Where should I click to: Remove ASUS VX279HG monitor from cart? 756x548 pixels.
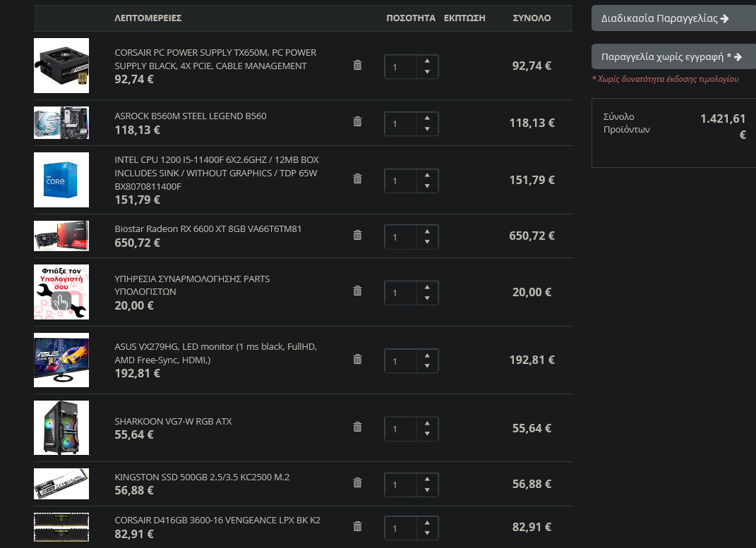[x=357, y=359]
